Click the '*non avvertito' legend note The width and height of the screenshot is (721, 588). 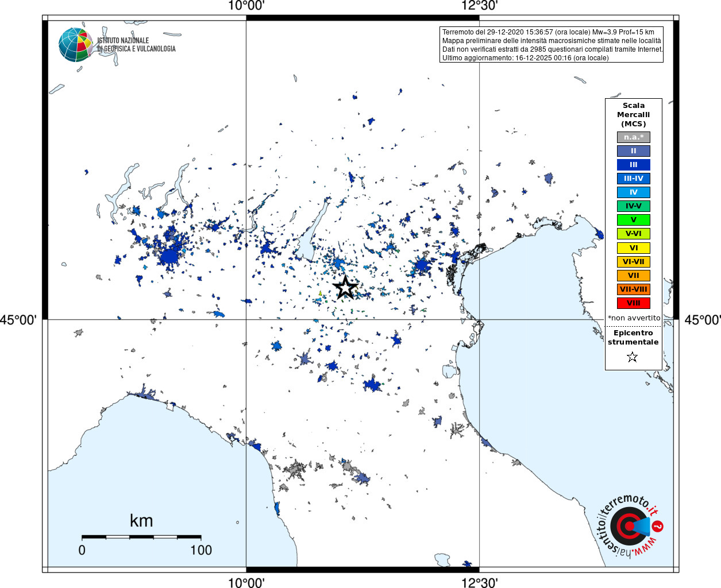[634, 318]
